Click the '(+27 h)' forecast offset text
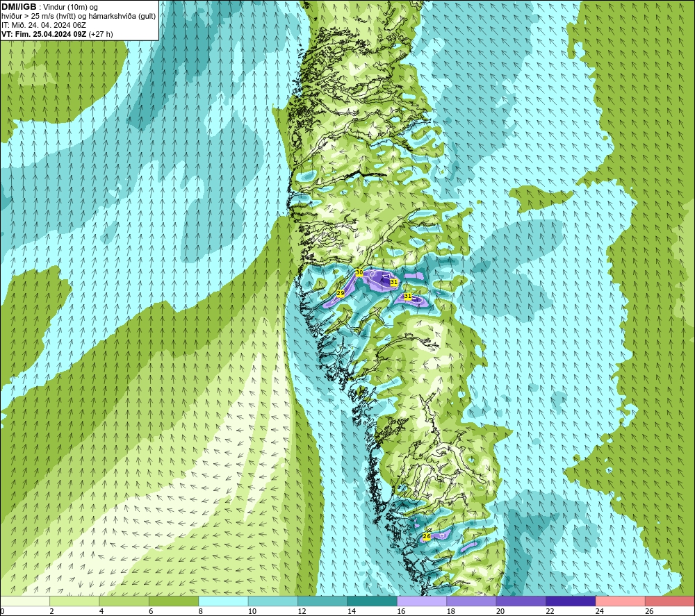This screenshot has width=695, height=616. [x=101, y=34]
